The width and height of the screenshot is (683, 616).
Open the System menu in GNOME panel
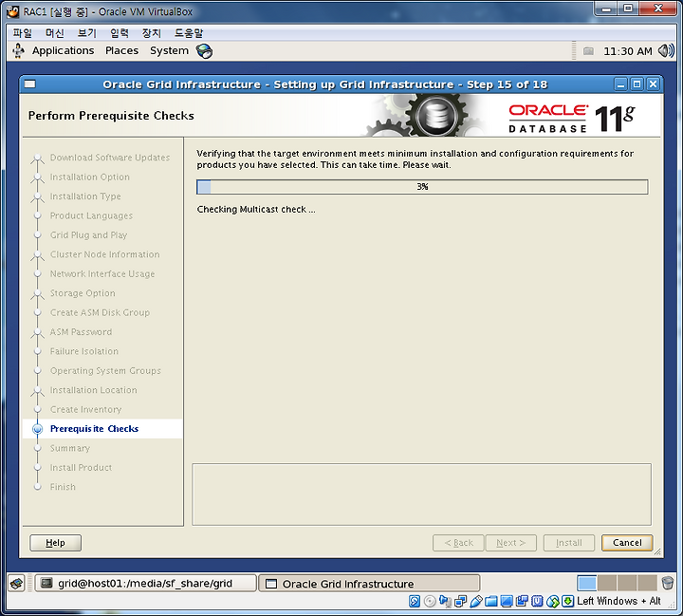click(170, 51)
